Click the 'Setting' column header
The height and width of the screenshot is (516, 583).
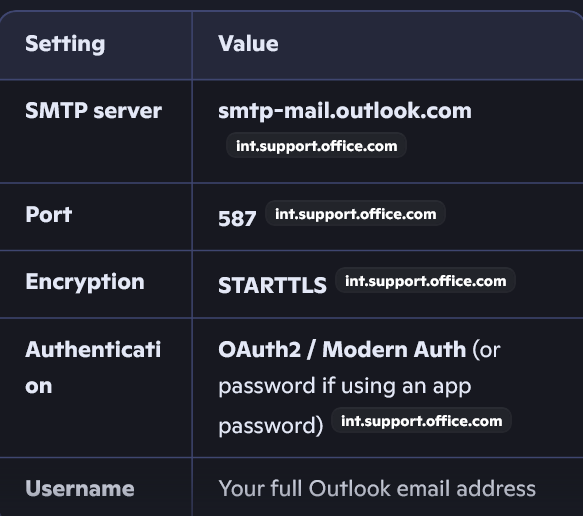[65, 44]
